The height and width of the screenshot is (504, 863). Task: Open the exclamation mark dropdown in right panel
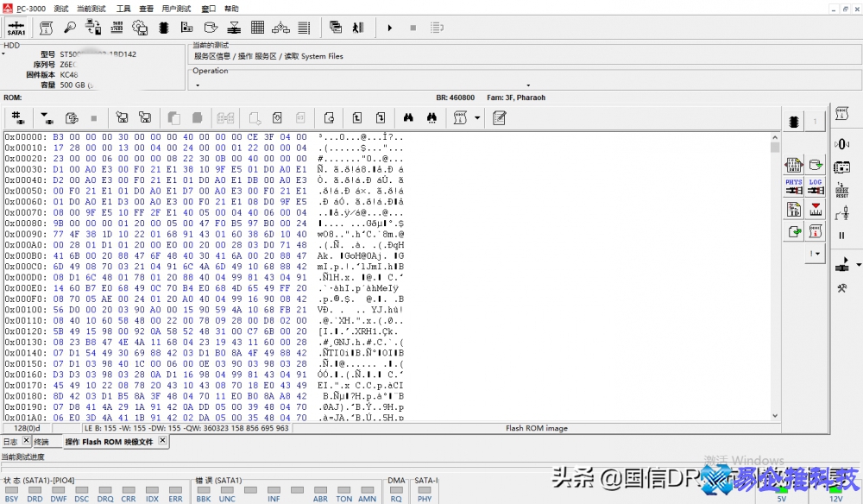coord(815,254)
